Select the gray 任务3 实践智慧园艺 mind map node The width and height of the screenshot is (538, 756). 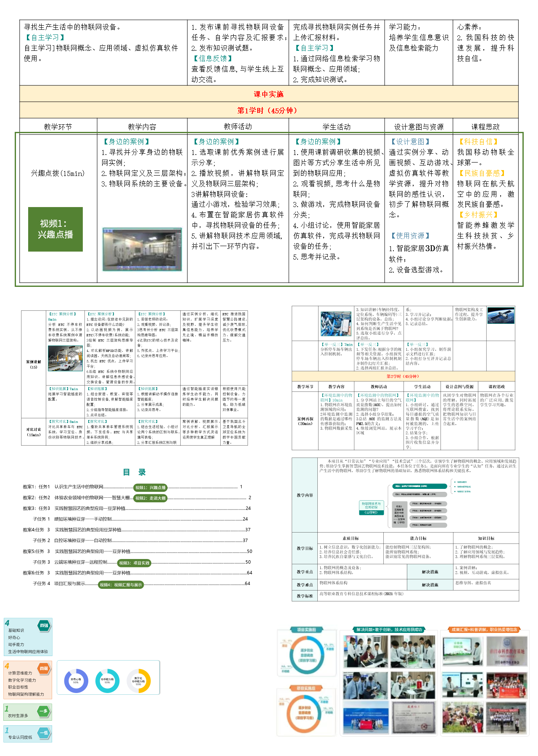click(399, 514)
